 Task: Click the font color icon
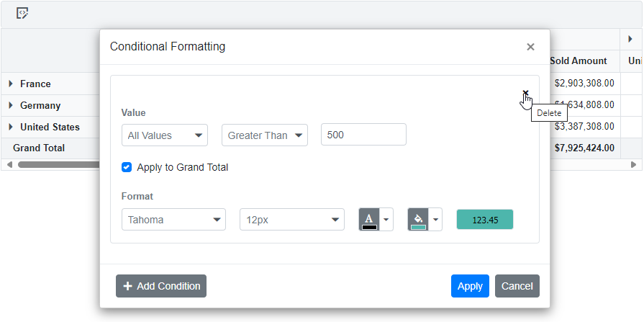tap(369, 219)
